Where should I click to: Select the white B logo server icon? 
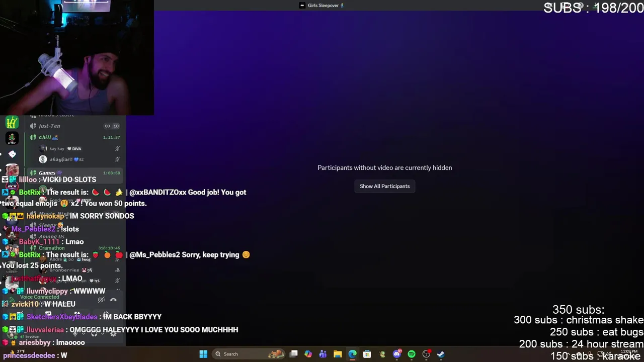pos(12,154)
